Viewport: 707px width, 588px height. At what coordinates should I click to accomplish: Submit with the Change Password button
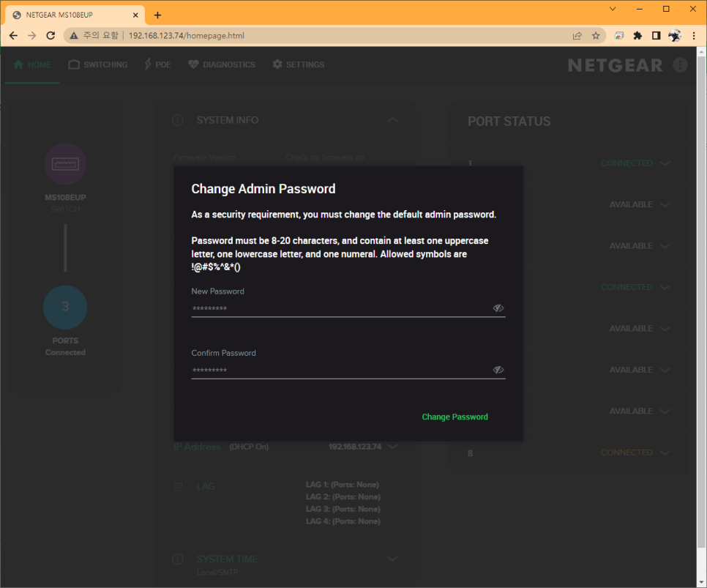(x=454, y=417)
